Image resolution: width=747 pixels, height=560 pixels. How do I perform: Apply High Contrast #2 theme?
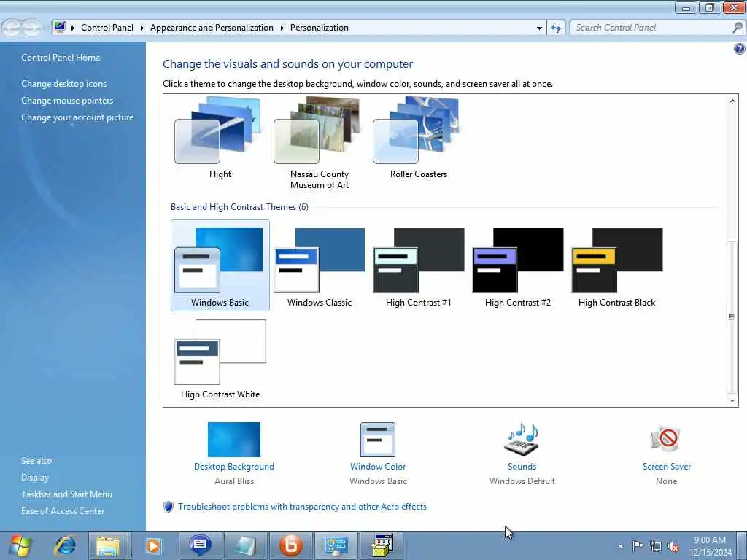(x=518, y=265)
